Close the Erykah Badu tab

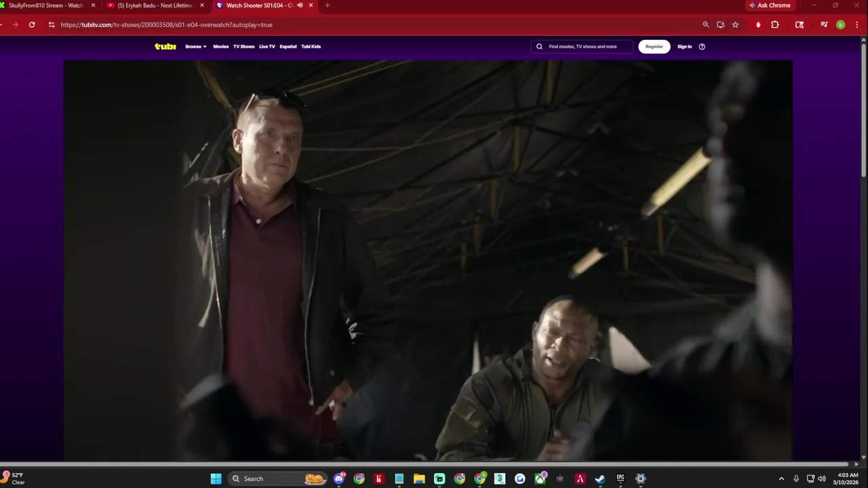pos(202,5)
